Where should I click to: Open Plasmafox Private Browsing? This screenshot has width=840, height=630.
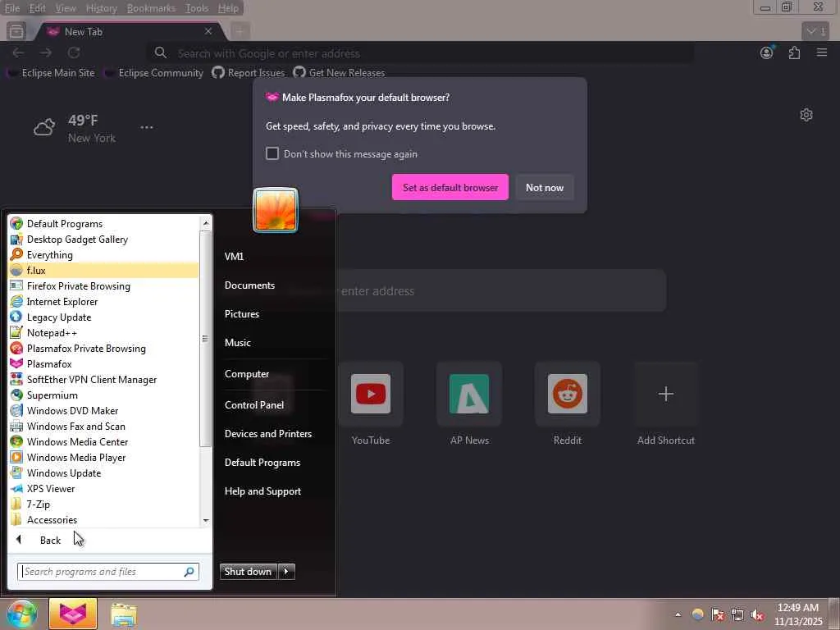103,348
